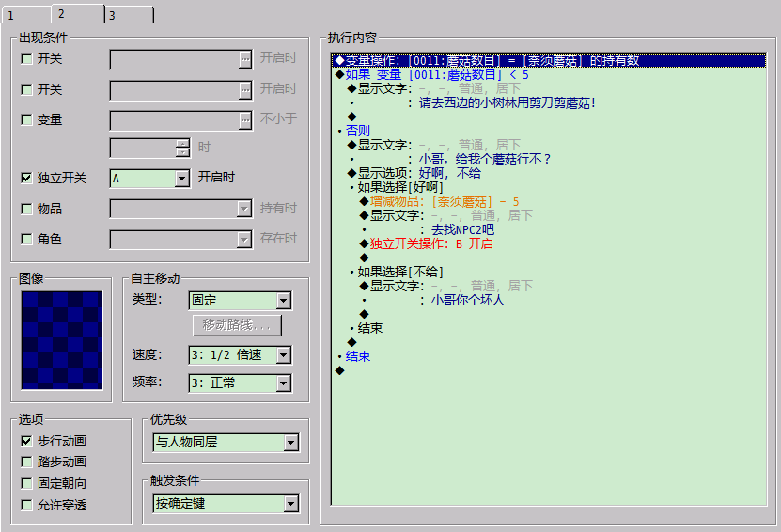Select the 小哥，给我个蘑菇行不 text line
This screenshot has width=781, height=532.
click(549, 160)
